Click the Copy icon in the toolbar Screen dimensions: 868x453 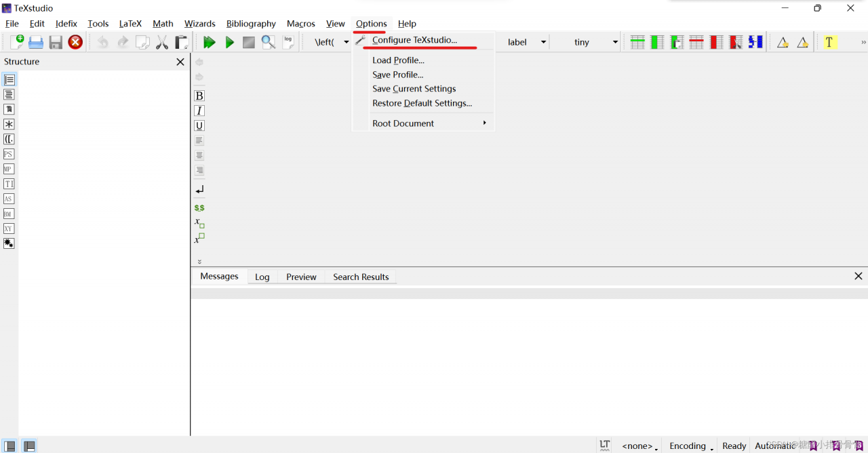[142, 42]
